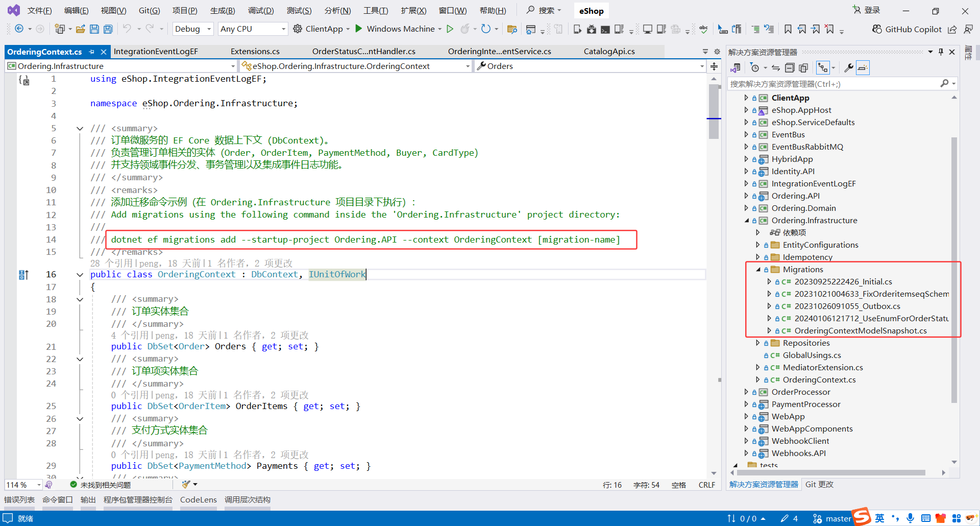
Task: Click the ClientApp startup project gear icon
Action: (298, 29)
